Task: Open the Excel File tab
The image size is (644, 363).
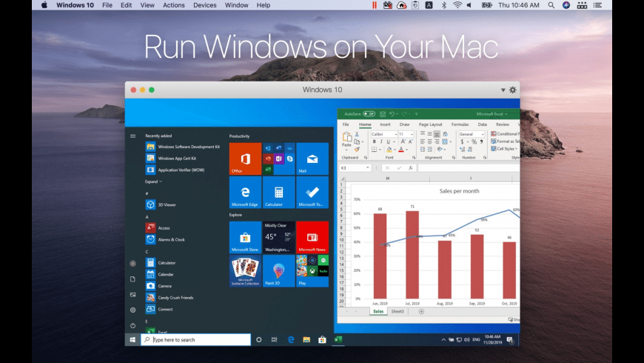Action: (x=346, y=124)
